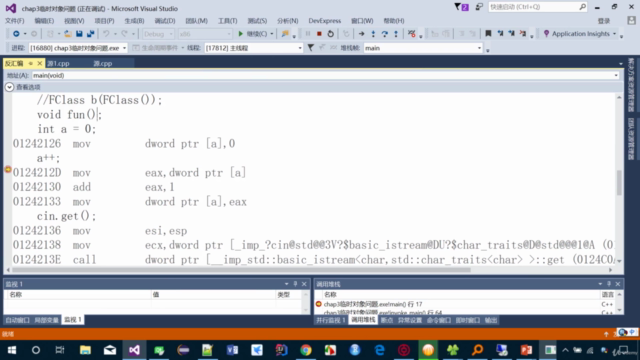This screenshot has height=360, width=640.
Task: Close the Call Stack (调用堆栈) panel
Action: click(x=618, y=284)
